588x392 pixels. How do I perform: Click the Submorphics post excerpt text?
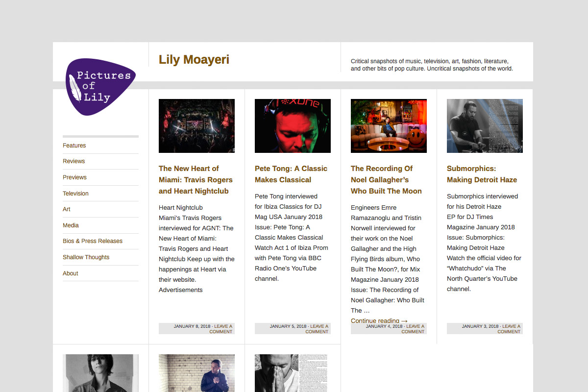coord(484,243)
